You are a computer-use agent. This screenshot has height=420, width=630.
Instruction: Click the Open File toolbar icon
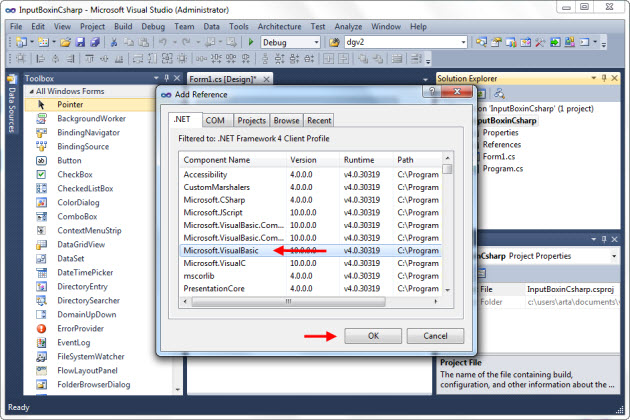click(66, 43)
